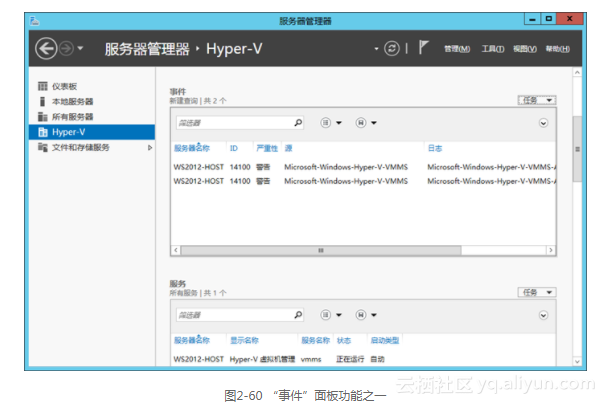The image size is (606, 405).
Task: Click the 所有服务器 servers icon
Action: [43, 117]
